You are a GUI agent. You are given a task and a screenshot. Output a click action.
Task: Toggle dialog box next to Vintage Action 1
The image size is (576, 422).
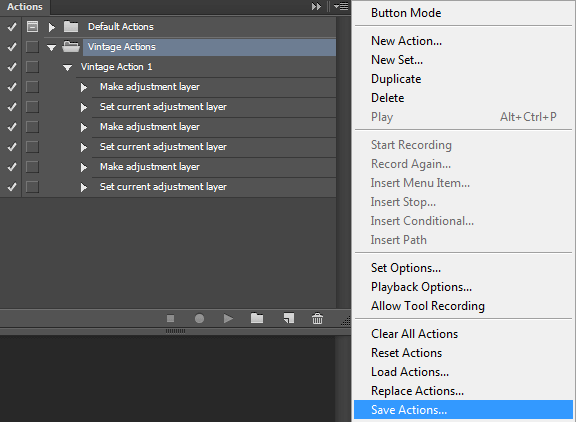[32, 67]
